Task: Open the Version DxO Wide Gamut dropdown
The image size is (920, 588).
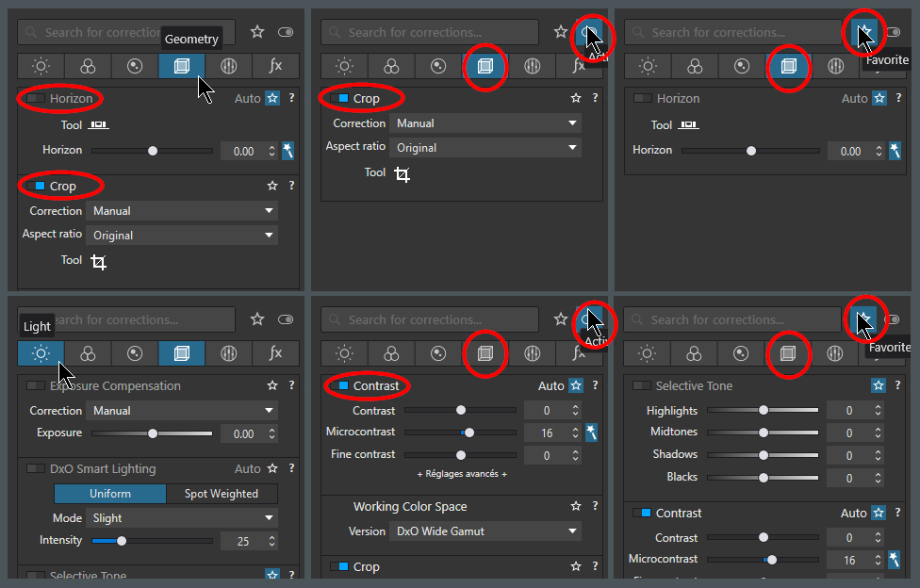Action: 485,531
